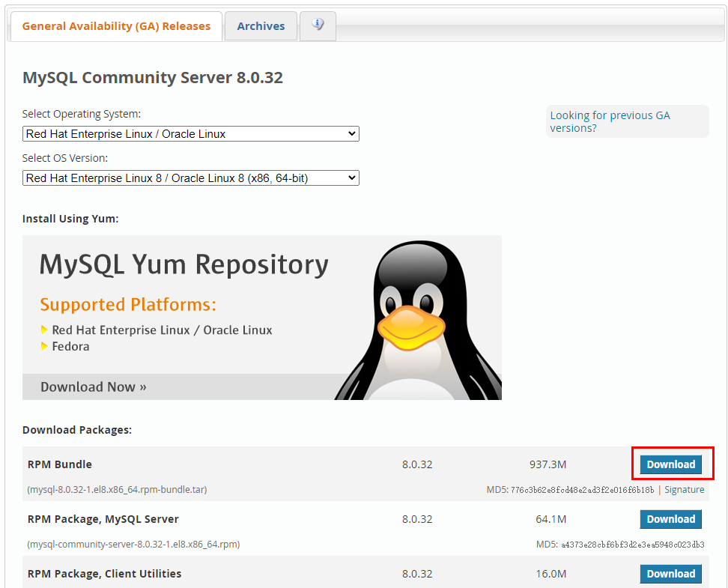
Task: Click the rpm-bundle.tar filename text
Action: coord(117,490)
